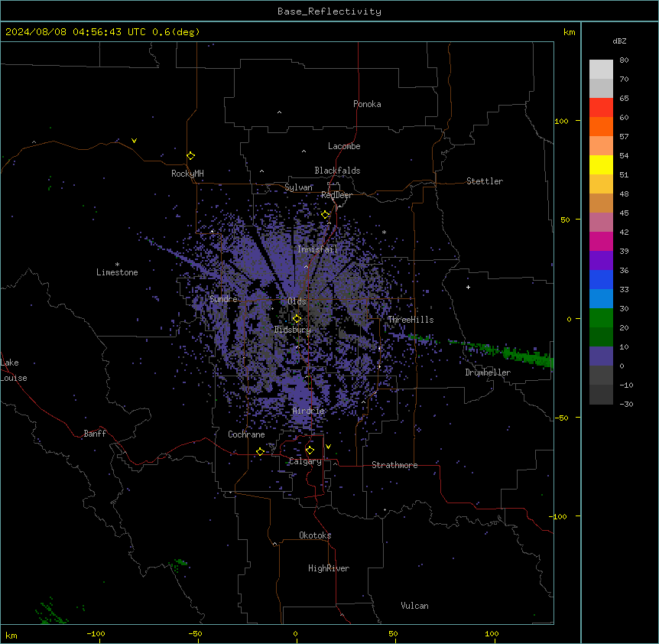Select the yellow diamond radar site near Olds
Screen dimensions: 659x644
click(x=297, y=318)
